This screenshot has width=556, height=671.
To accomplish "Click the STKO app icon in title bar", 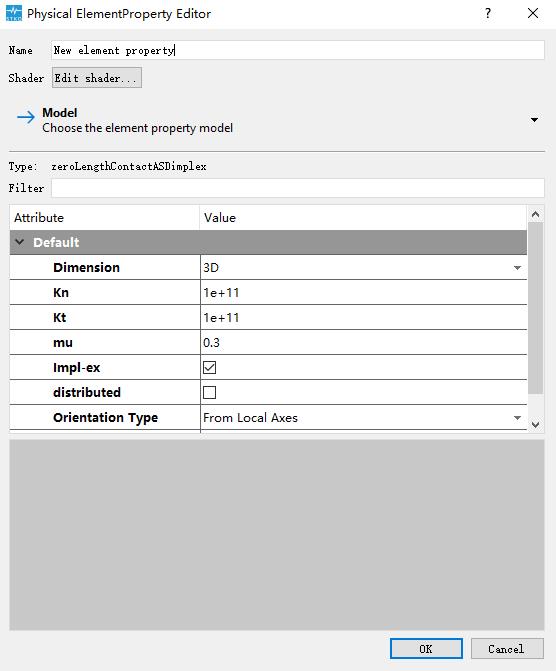I will click(14, 13).
